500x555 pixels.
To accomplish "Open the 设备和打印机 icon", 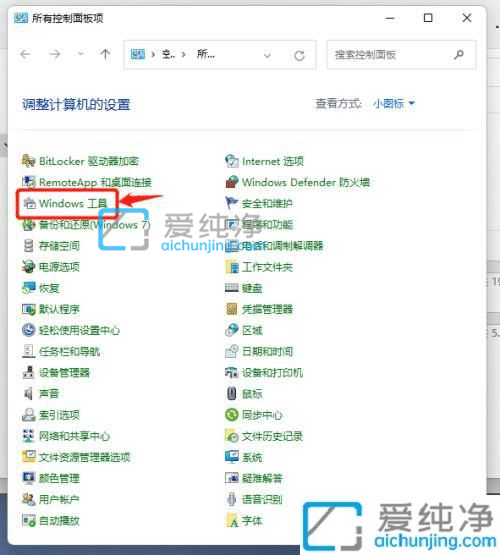I will tap(232, 373).
